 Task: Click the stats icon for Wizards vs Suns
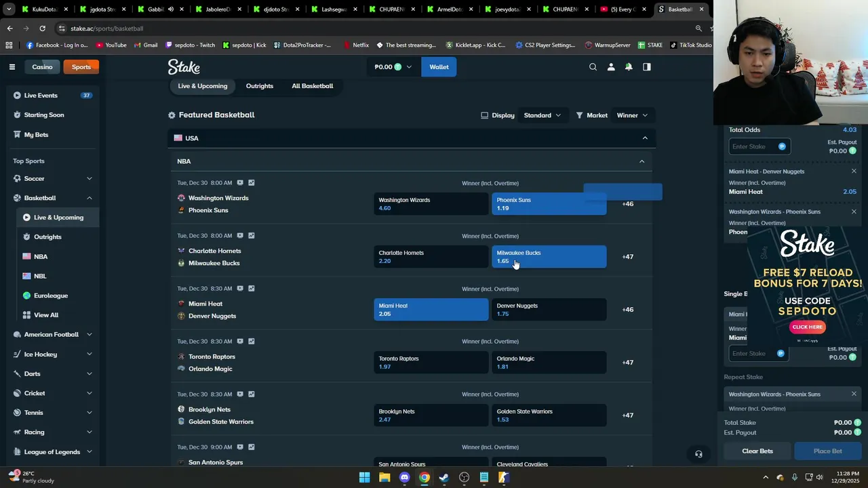(252, 183)
